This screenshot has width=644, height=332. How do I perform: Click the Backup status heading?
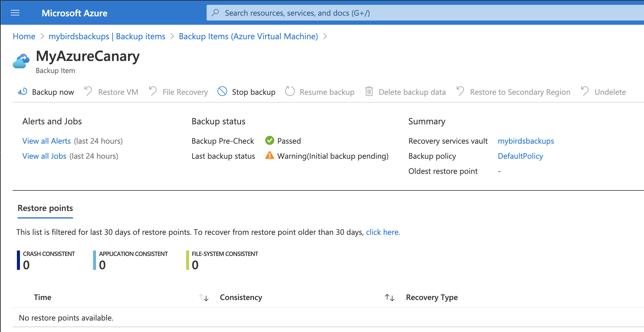click(218, 121)
